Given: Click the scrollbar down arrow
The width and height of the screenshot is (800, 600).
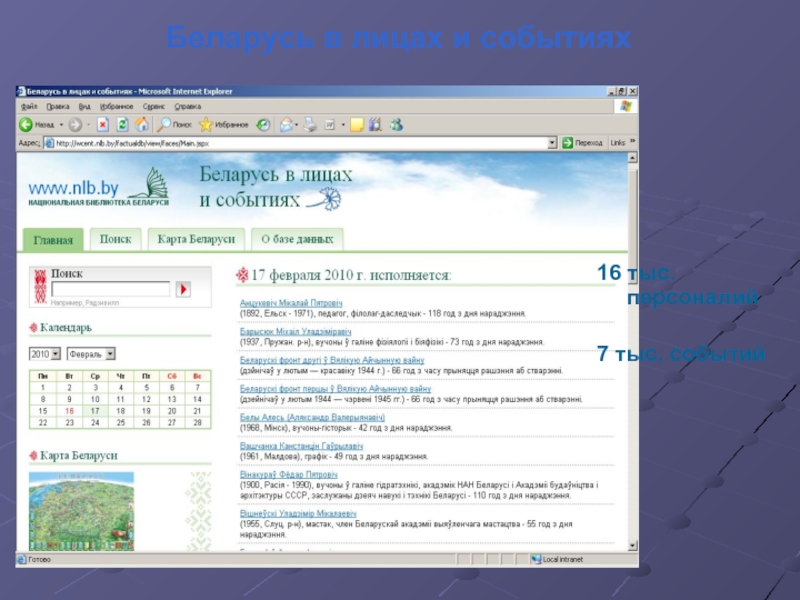Looking at the screenshot, I should (633, 545).
